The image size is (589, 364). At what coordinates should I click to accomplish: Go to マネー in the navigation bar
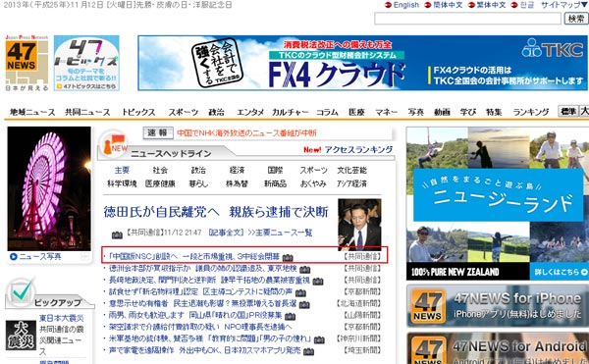(387, 112)
